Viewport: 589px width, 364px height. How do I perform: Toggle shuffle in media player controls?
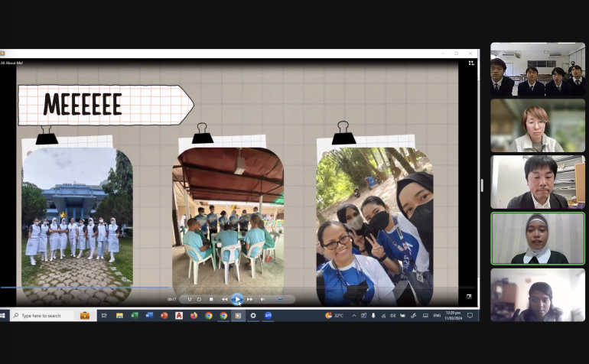pyautogui.click(x=190, y=299)
